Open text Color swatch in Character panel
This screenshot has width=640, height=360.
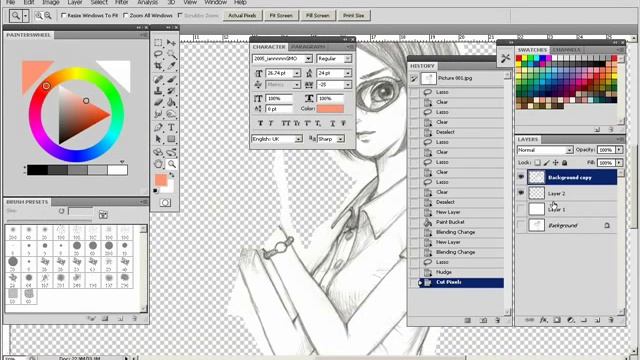tap(330, 109)
